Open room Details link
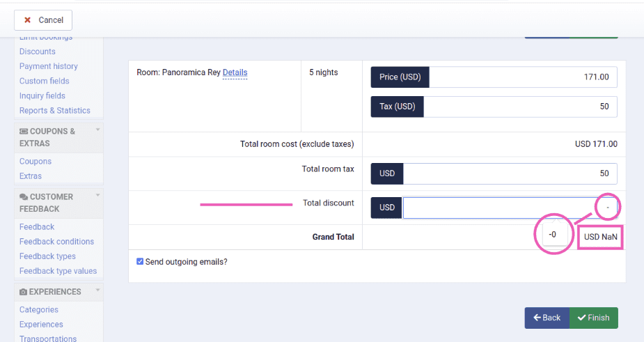The height and width of the screenshot is (342, 644). pos(235,72)
